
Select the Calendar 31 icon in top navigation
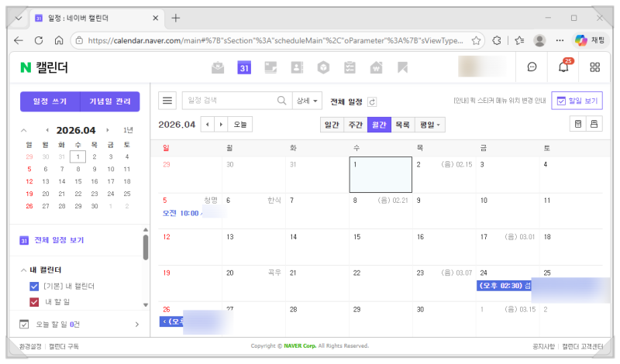[244, 68]
